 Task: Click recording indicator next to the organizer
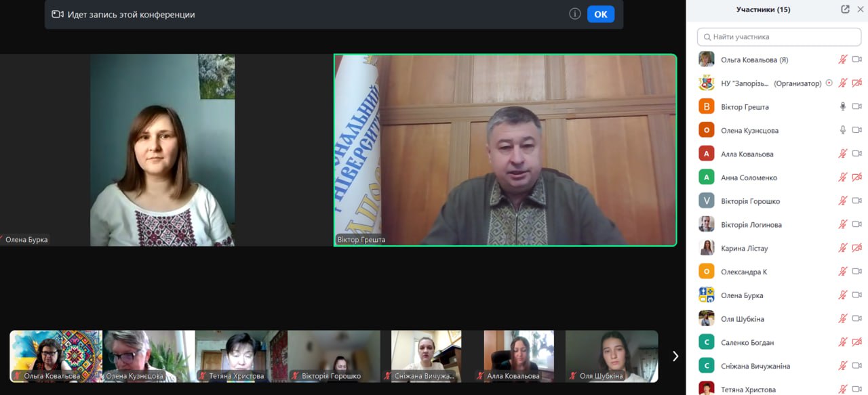click(x=829, y=83)
